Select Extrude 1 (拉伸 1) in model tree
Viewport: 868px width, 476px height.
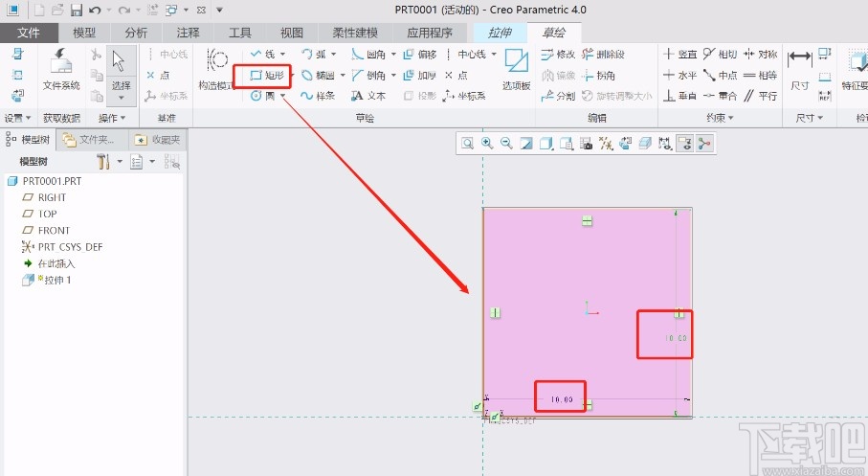[x=47, y=280]
